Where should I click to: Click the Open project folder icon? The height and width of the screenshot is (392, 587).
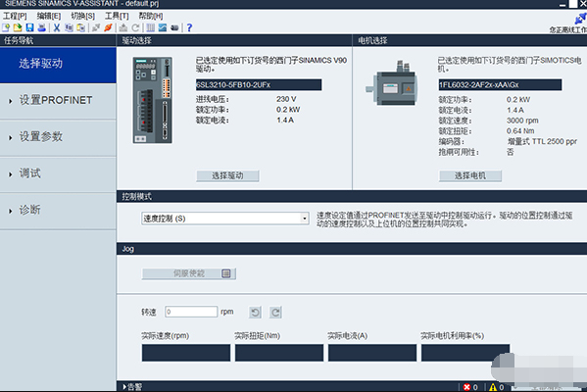click(x=18, y=27)
